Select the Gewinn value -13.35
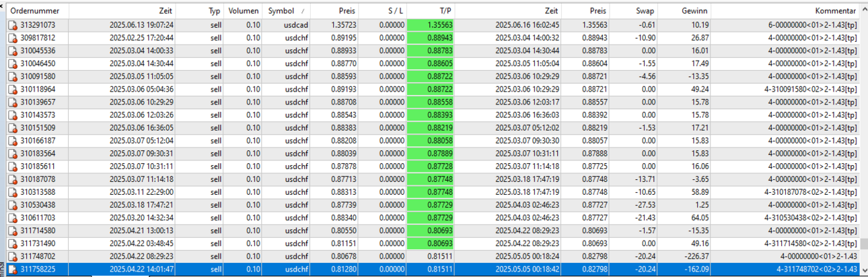Viewport: 868px width, 277px height. click(x=698, y=76)
